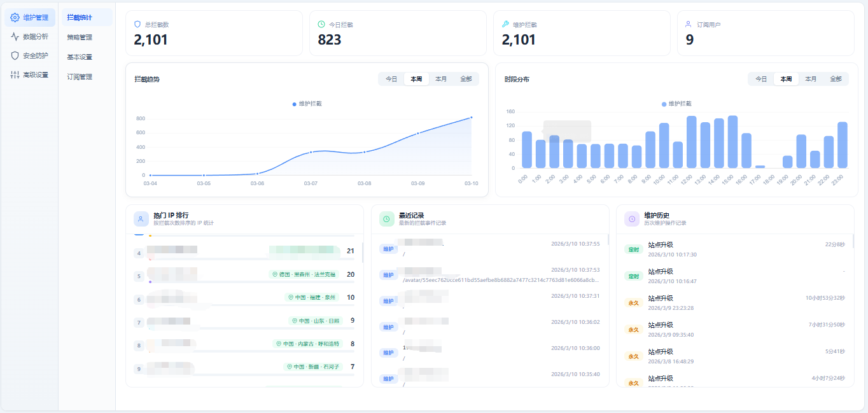Click the purple history icon beside 维护历史
The image size is (868, 413).
pos(632,219)
